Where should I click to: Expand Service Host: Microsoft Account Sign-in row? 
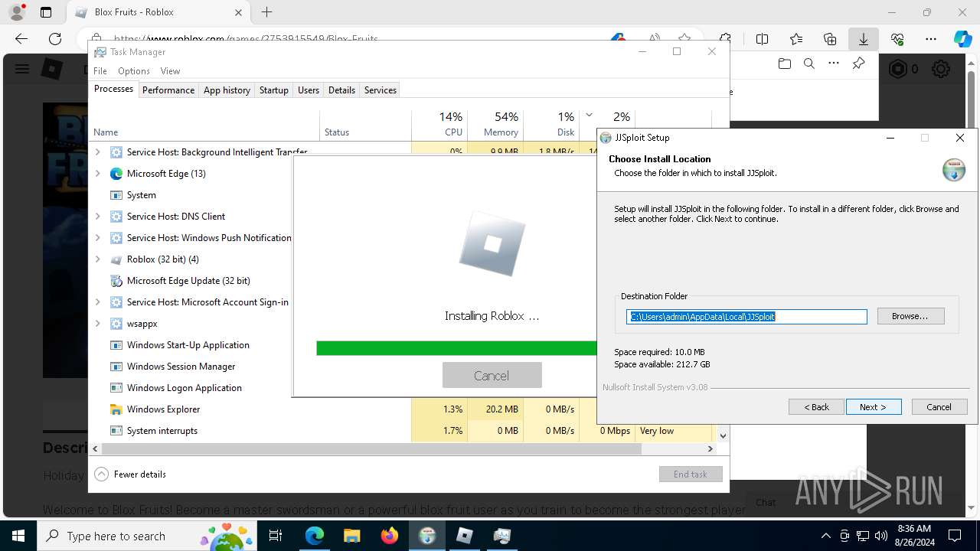tap(97, 302)
